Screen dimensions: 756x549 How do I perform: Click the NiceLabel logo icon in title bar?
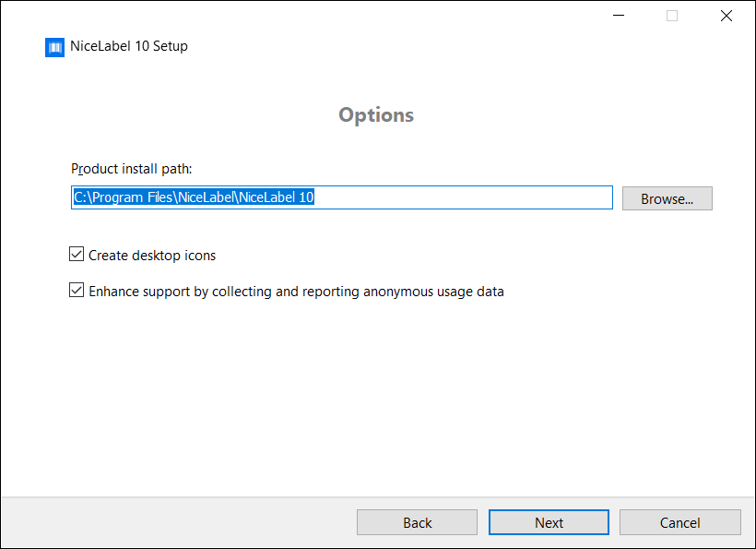(54, 47)
